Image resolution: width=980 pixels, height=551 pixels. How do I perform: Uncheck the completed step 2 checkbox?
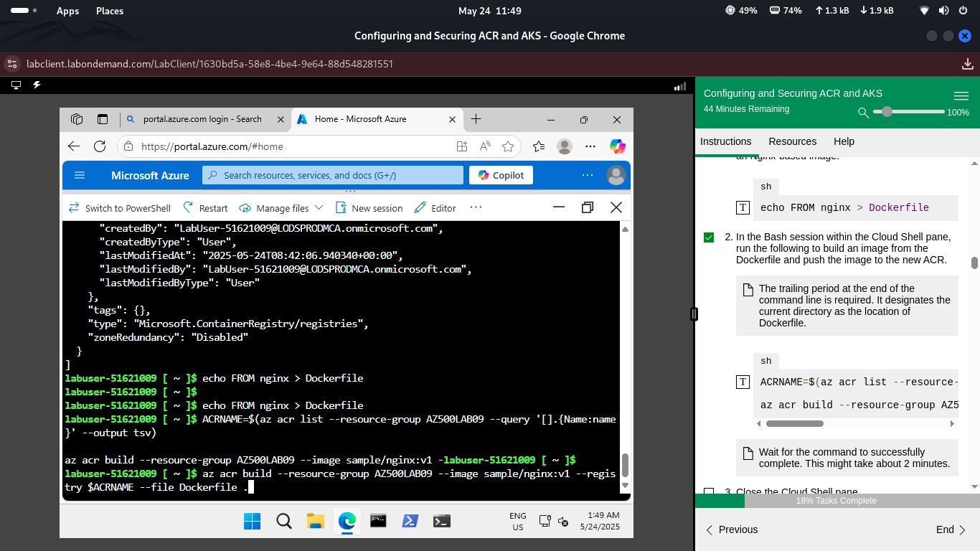coord(709,237)
